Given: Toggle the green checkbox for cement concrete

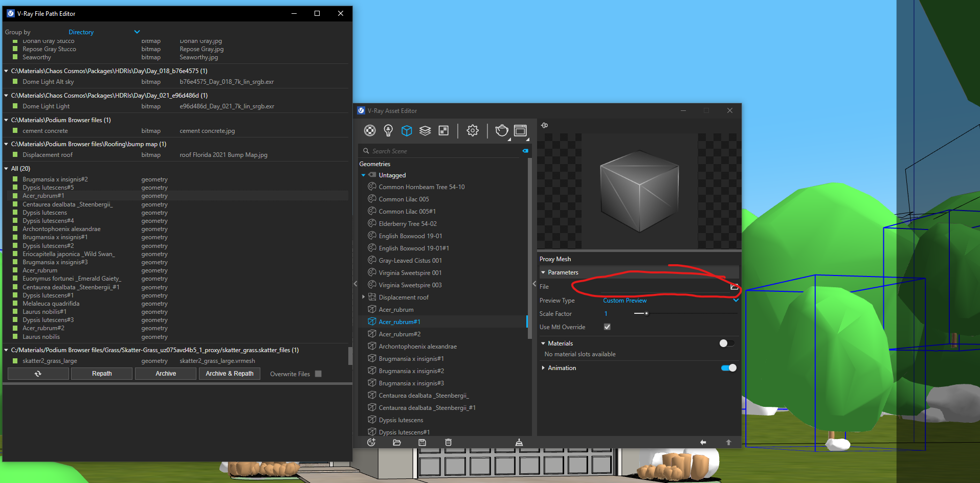Looking at the screenshot, I should point(15,131).
